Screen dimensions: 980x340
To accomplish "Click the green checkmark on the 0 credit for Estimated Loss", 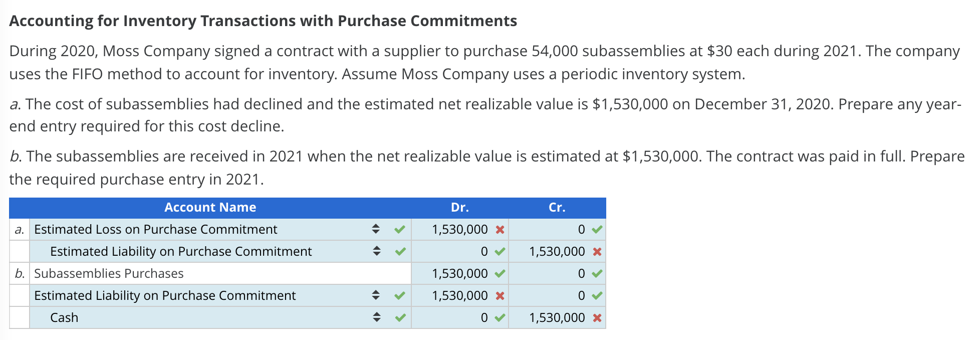I will pyautogui.click(x=595, y=229).
